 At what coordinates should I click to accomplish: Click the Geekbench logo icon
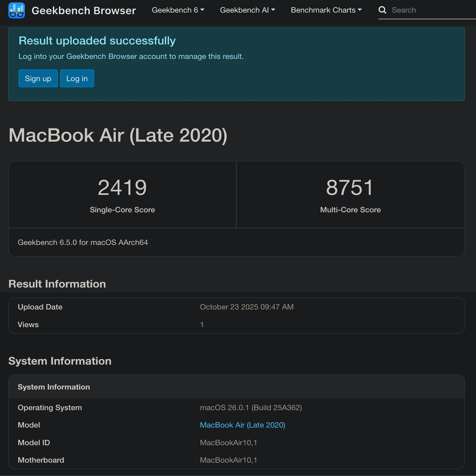click(17, 10)
